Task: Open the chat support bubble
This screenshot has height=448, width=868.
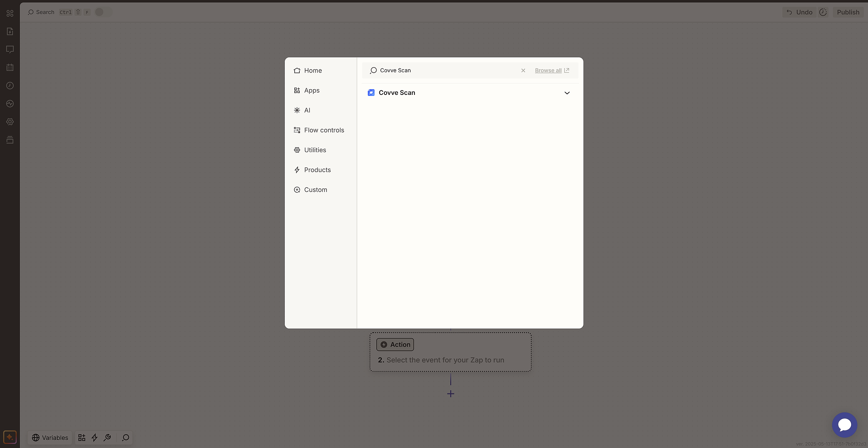Action: (844, 425)
